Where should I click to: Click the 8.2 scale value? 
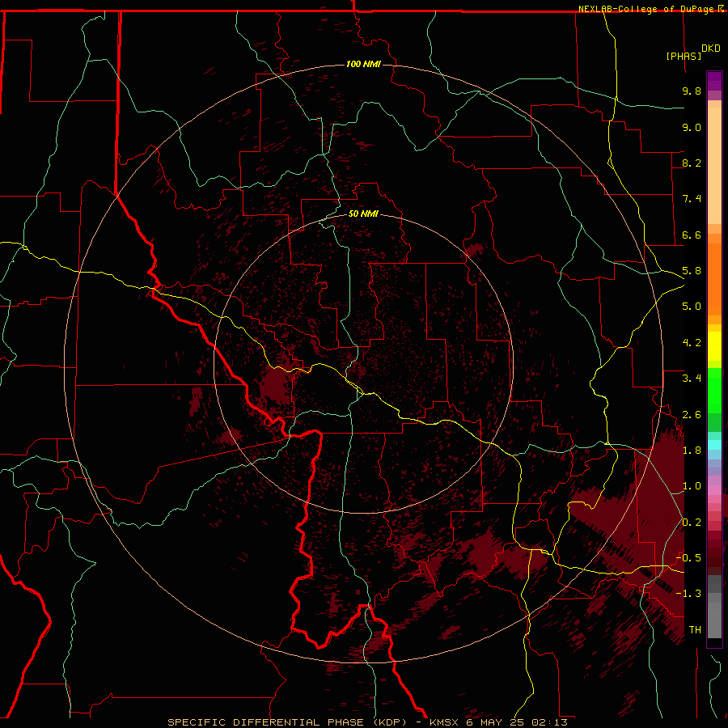(692, 163)
